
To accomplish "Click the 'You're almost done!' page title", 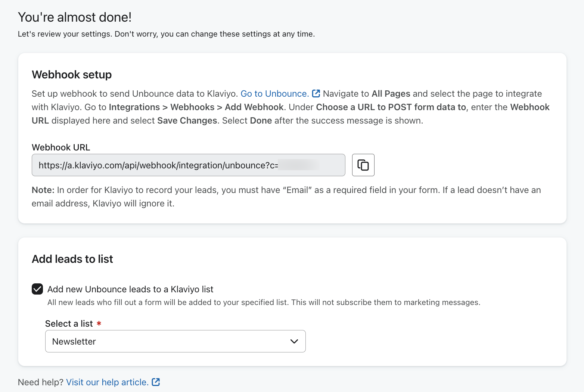I will [x=75, y=17].
